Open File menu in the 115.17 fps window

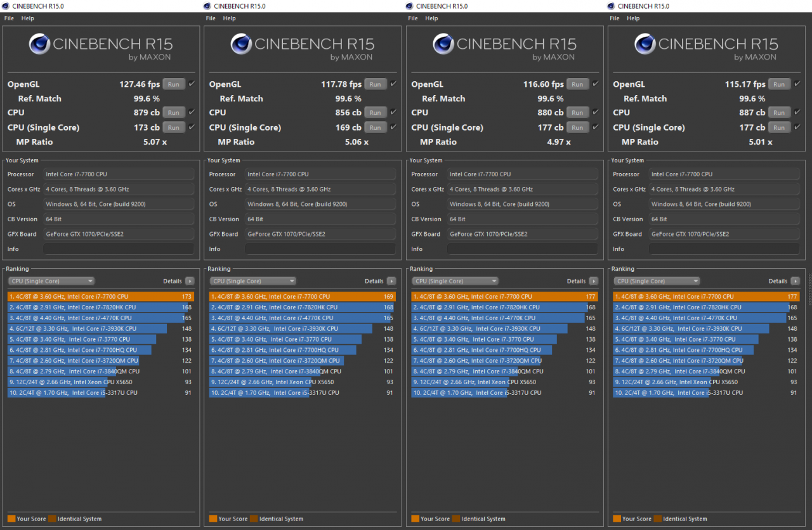coord(615,18)
